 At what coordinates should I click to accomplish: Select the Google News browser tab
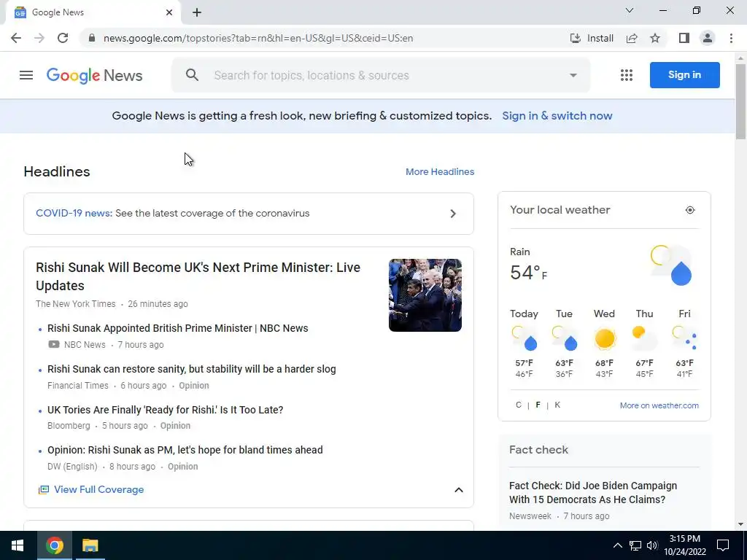coord(93,12)
